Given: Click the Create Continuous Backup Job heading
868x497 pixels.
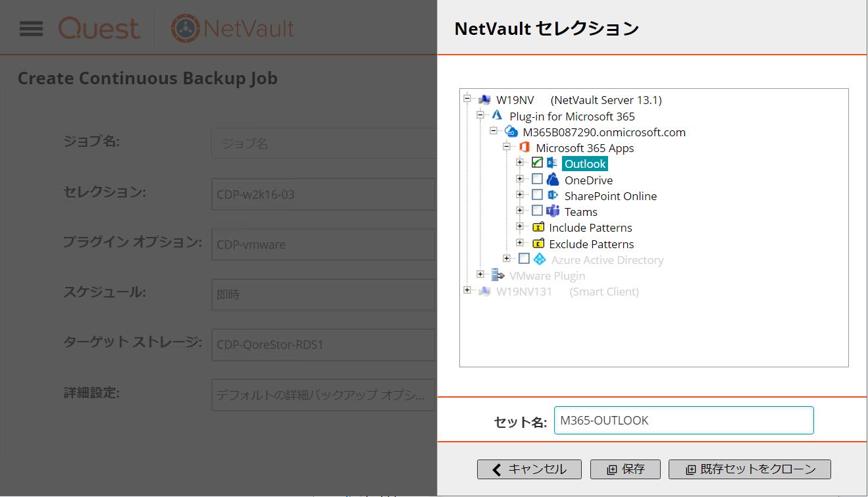Looking at the screenshot, I should tap(147, 78).
